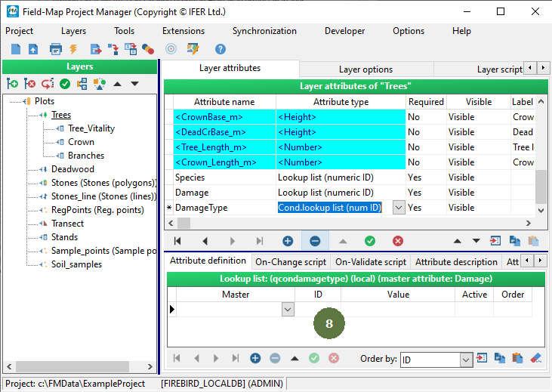
Task: Select the Tree_Vitality sublayer
Action: click(91, 128)
